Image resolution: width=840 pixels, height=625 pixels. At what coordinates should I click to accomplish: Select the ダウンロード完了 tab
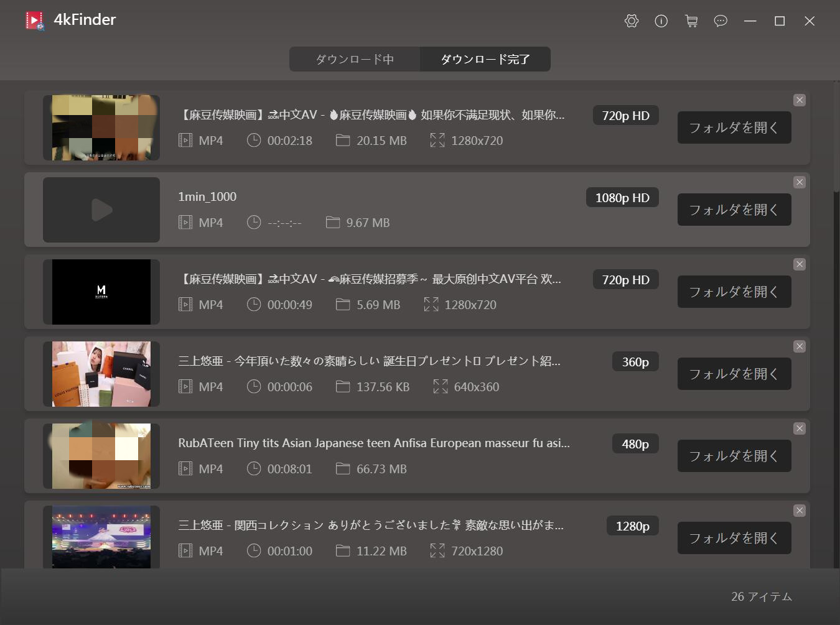tap(485, 59)
